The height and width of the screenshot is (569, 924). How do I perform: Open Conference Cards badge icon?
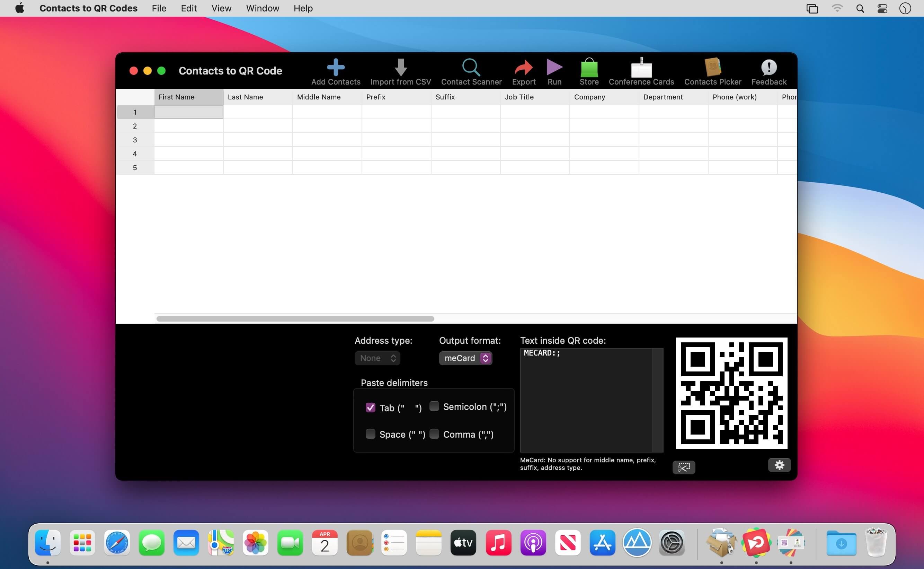click(x=641, y=69)
